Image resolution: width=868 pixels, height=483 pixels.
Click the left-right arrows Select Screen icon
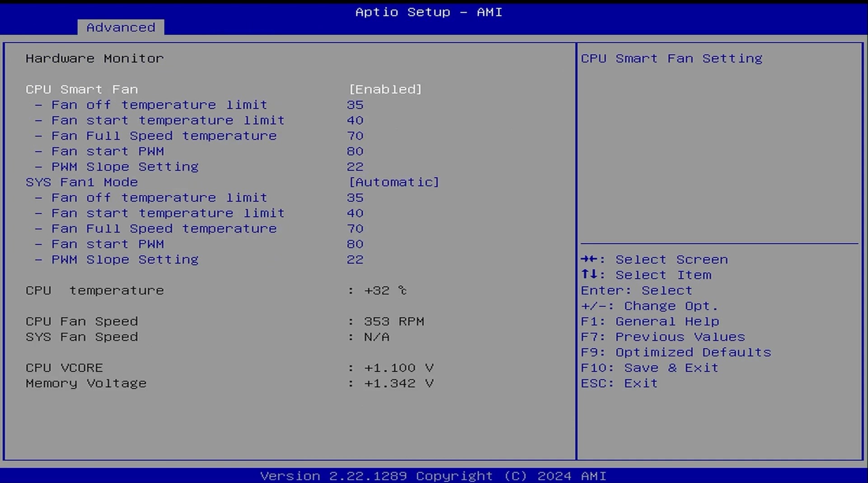590,259
